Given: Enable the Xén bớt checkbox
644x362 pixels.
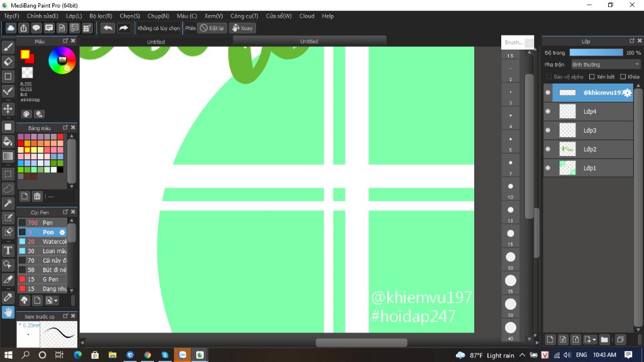Looking at the screenshot, I should [592, 77].
